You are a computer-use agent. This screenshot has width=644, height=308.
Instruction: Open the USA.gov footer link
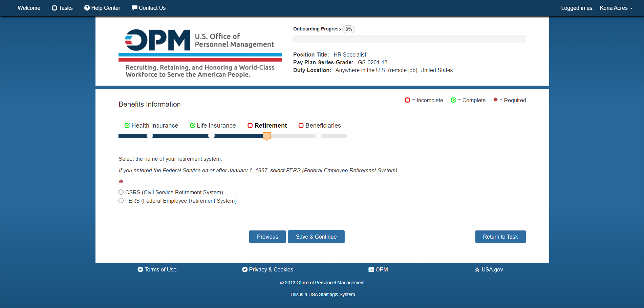[489, 269]
